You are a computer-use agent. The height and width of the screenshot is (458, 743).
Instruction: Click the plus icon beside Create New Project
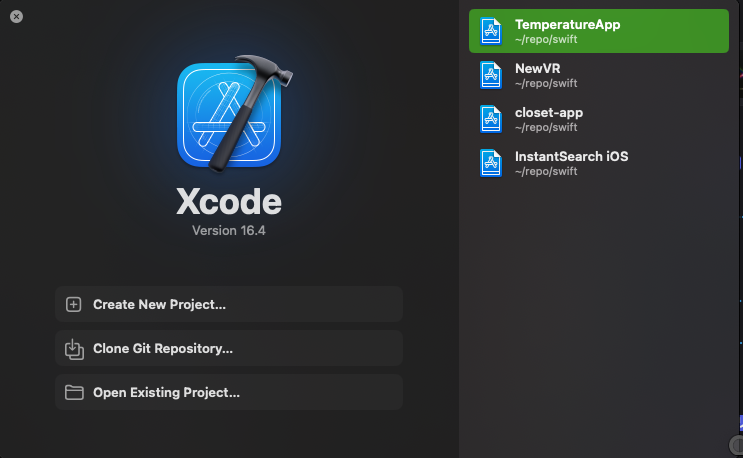73,304
